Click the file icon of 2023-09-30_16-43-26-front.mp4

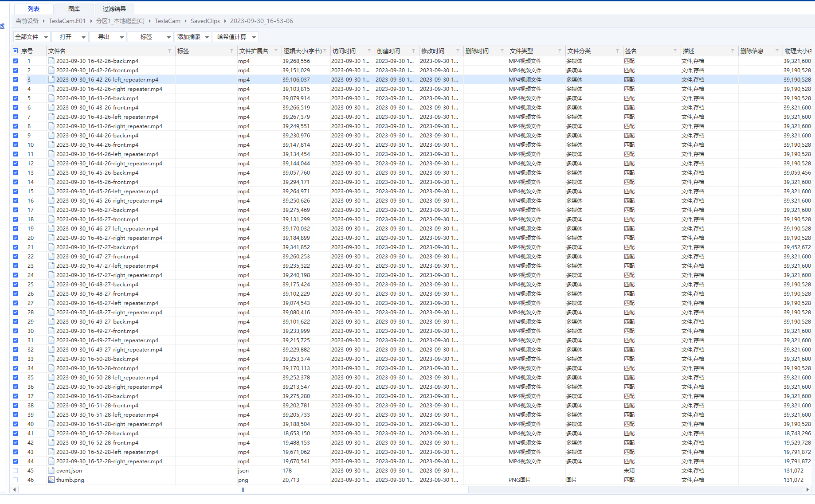51,107
